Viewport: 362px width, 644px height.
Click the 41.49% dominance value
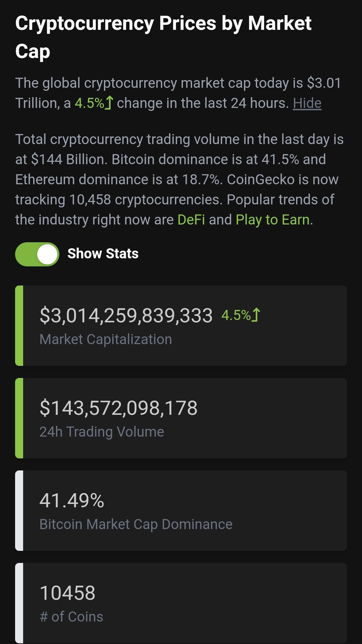(72, 501)
